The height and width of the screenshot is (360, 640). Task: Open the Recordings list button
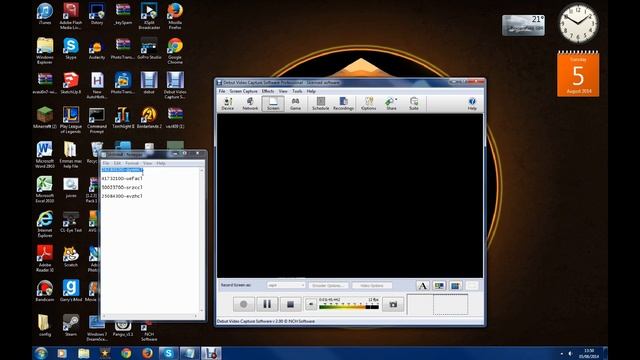pos(343,104)
